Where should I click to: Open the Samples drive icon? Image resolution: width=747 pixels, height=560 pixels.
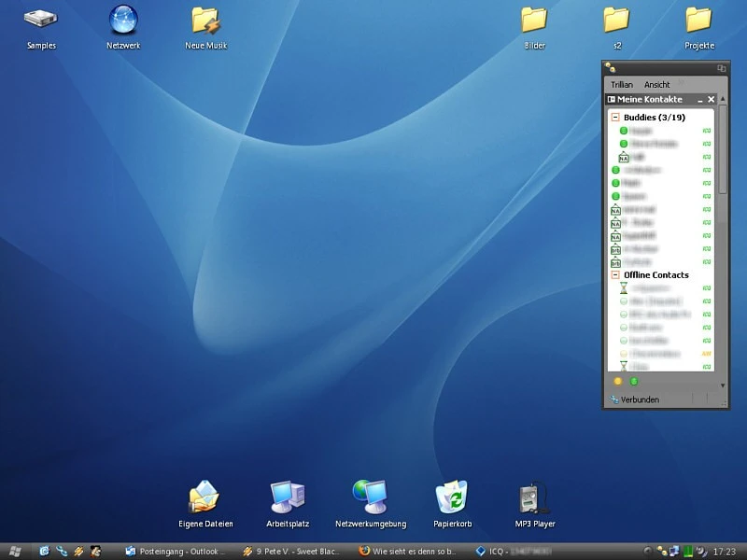40,20
